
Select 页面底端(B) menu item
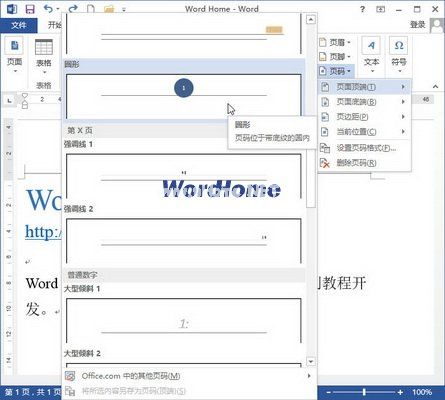[364, 102]
